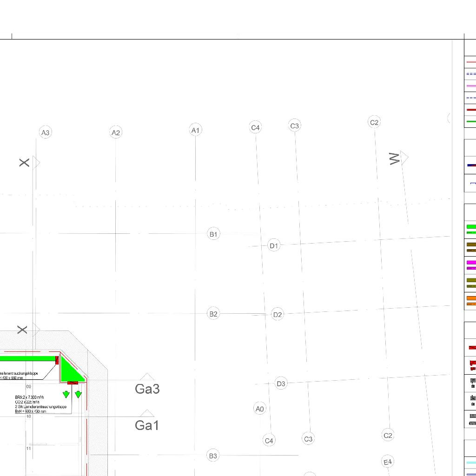Image resolution: width=476 pixels, height=476 pixels.
Task: Click the right green airflow arrow
Action: click(x=78, y=394)
